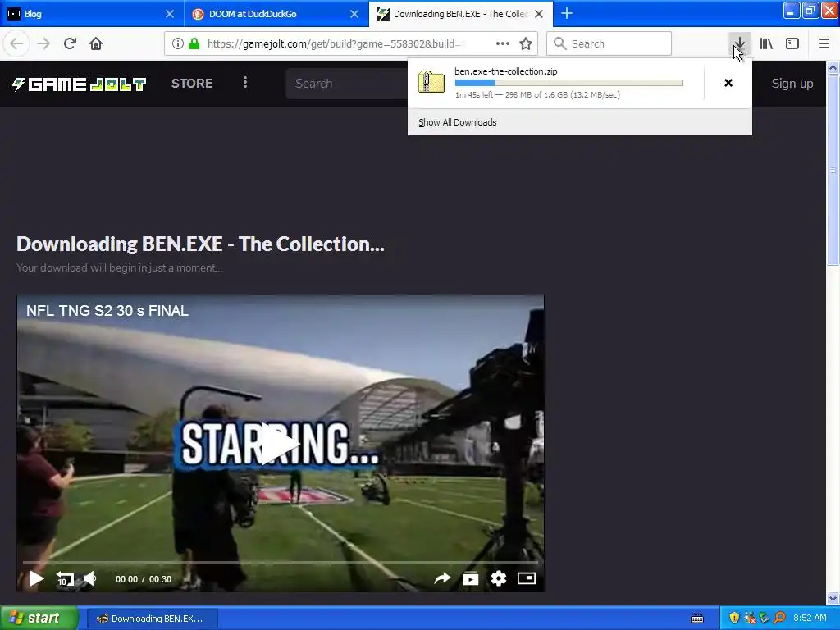The height and width of the screenshot is (630, 840).
Task: Click the 8:52 AM system clock
Action: tap(810, 619)
